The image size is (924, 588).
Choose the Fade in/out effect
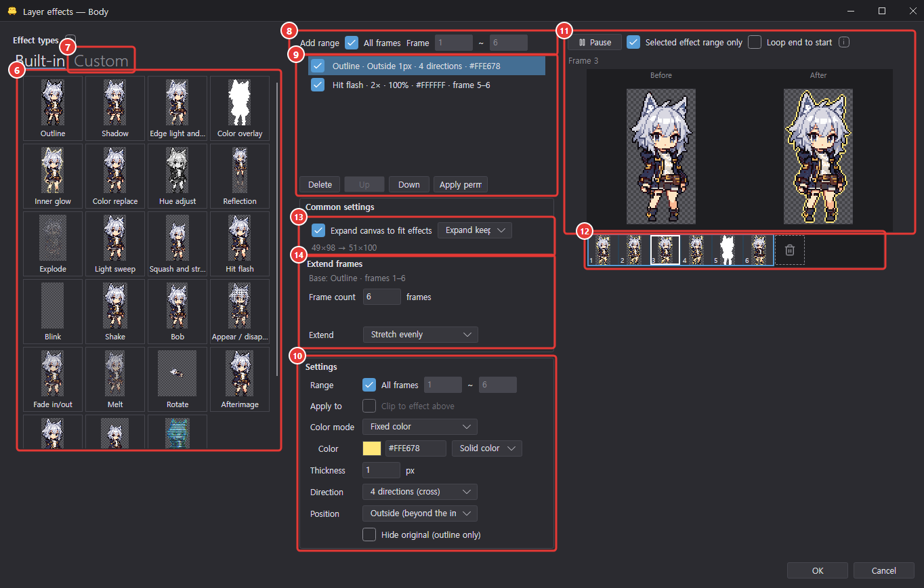53,379
